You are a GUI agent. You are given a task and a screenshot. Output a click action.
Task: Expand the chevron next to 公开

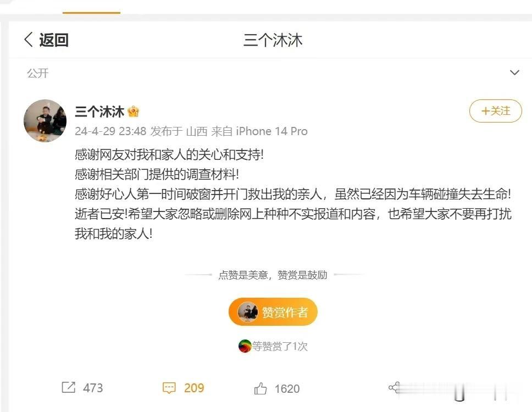514,73
